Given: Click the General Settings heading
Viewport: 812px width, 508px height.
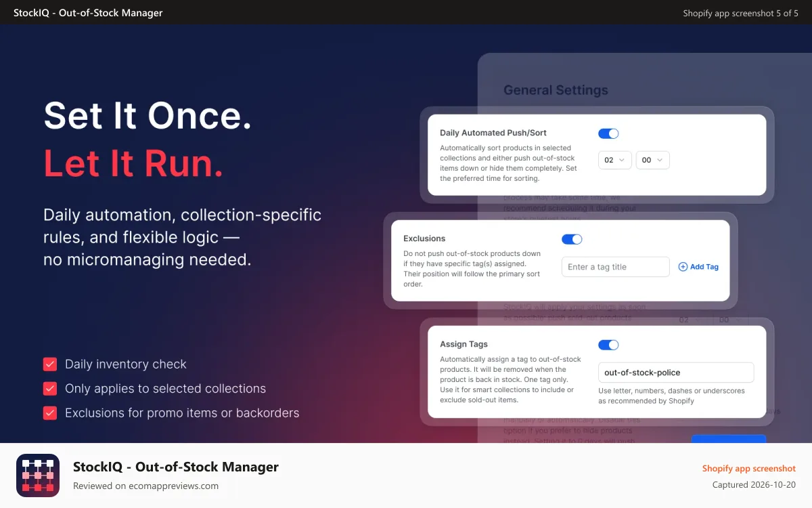Looking at the screenshot, I should (x=556, y=90).
